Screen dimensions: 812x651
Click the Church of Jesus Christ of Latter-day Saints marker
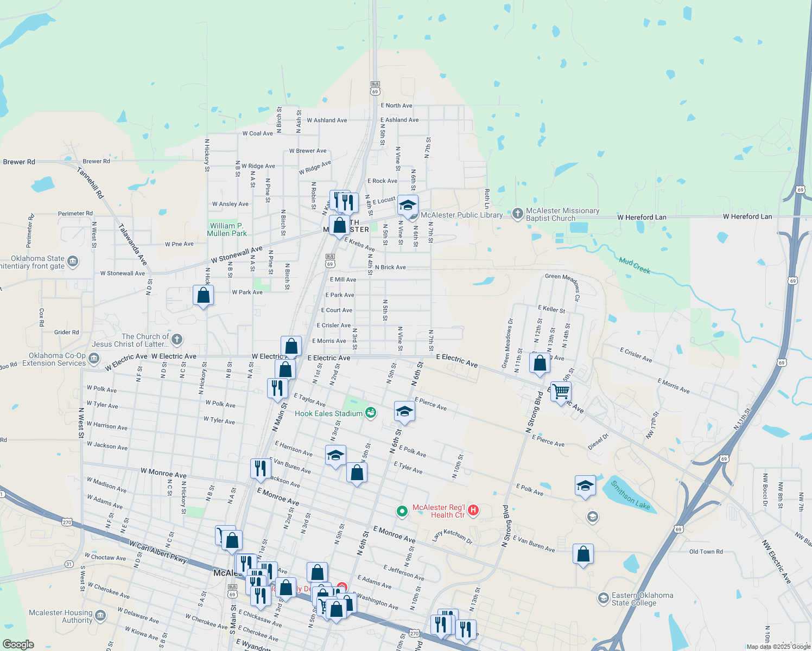pos(176,340)
